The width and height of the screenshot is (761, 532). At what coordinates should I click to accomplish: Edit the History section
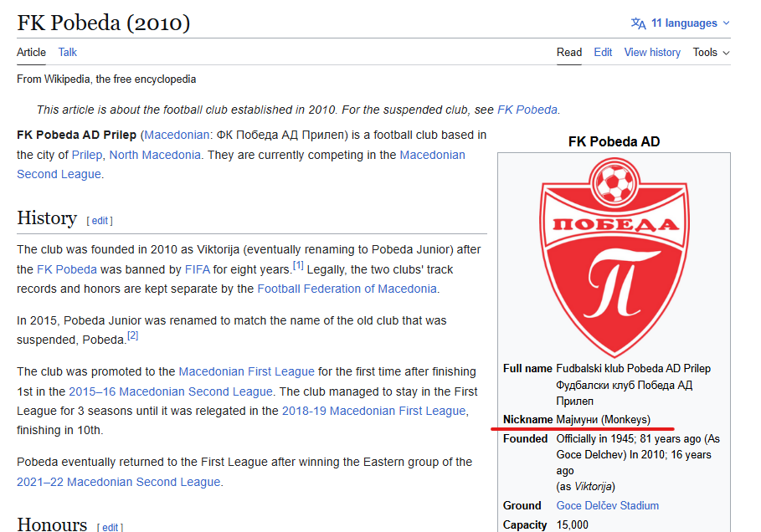pyautogui.click(x=100, y=221)
